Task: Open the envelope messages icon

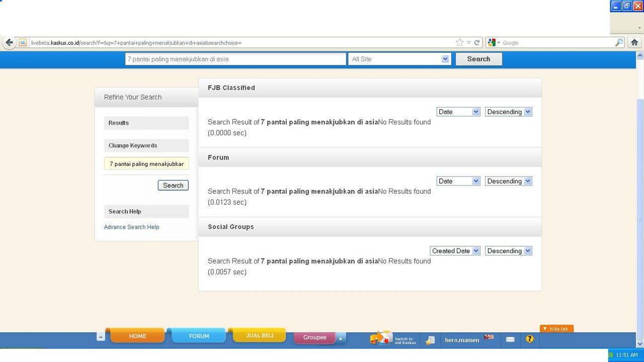Action: (510, 339)
